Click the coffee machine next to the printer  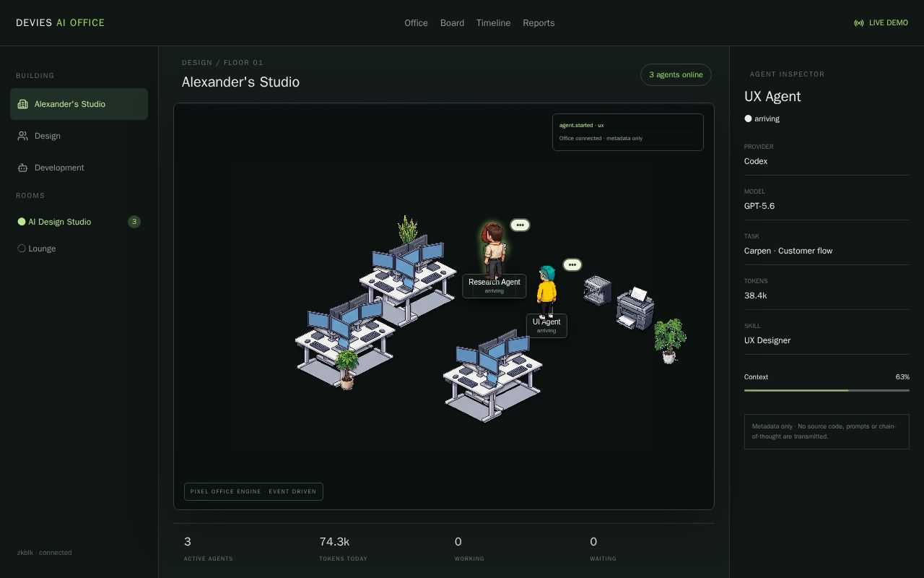coord(598,290)
